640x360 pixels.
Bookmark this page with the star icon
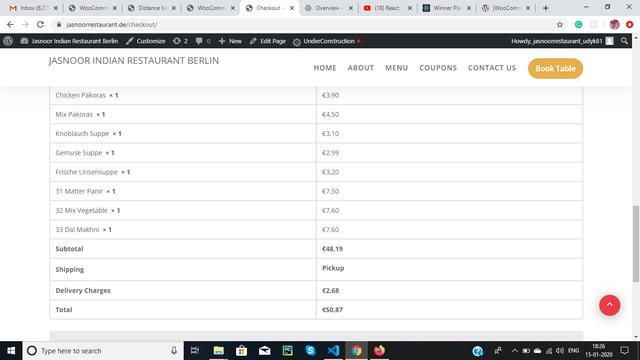point(560,24)
